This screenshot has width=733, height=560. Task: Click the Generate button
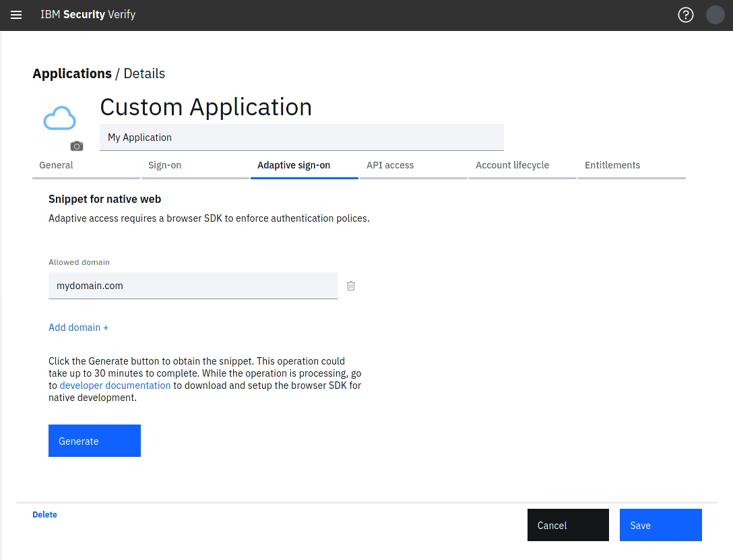click(94, 441)
